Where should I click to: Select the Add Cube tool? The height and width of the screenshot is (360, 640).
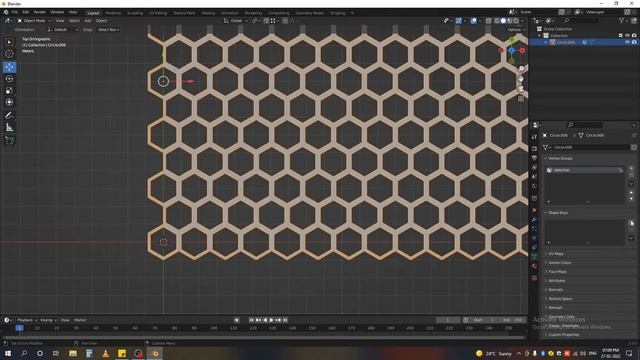coord(9,140)
